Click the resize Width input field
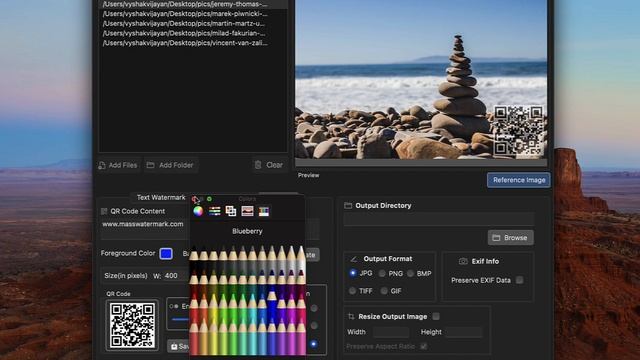 click(x=391, y=332)
